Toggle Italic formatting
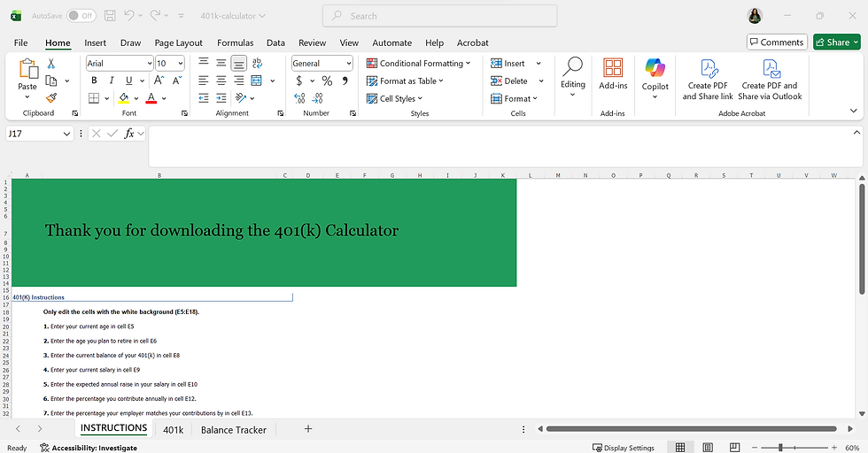 (112, 81)
